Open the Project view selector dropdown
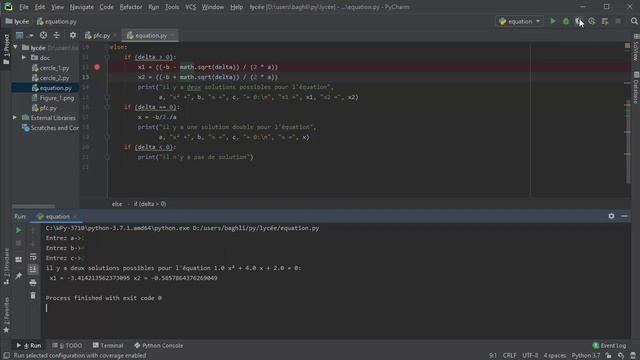640x360 pixels. [24, 36]
